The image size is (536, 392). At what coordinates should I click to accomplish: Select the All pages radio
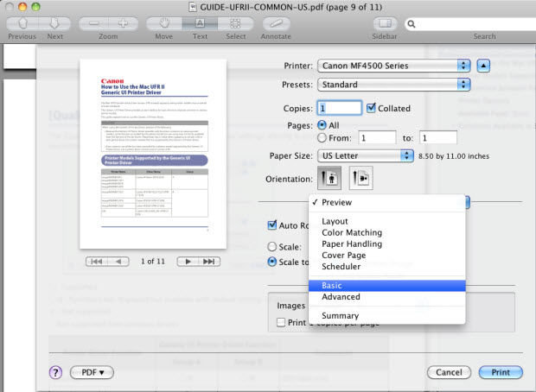(x=322, y=125)
